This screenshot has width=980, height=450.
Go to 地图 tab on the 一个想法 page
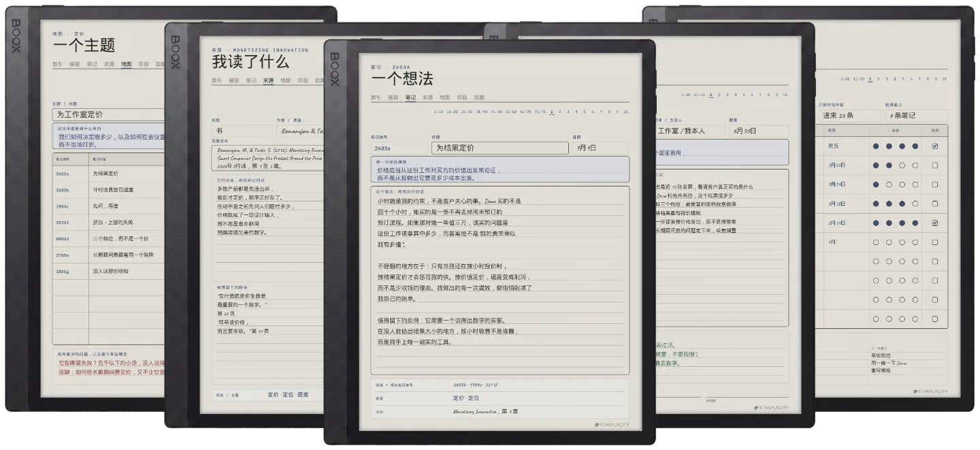click(444, 97)
